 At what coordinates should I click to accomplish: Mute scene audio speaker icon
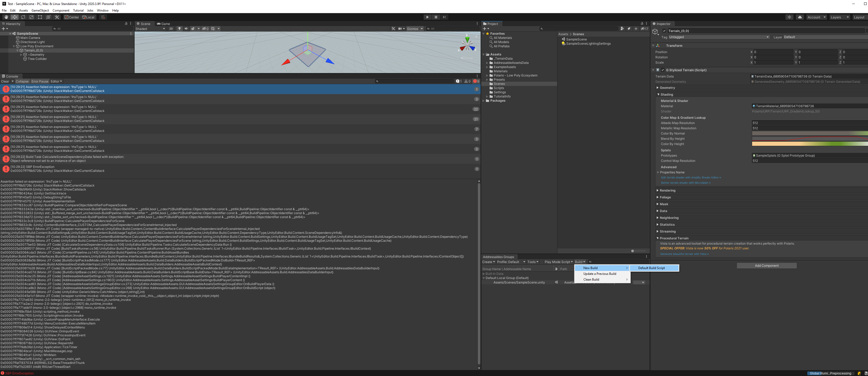[x=186, y=29]
